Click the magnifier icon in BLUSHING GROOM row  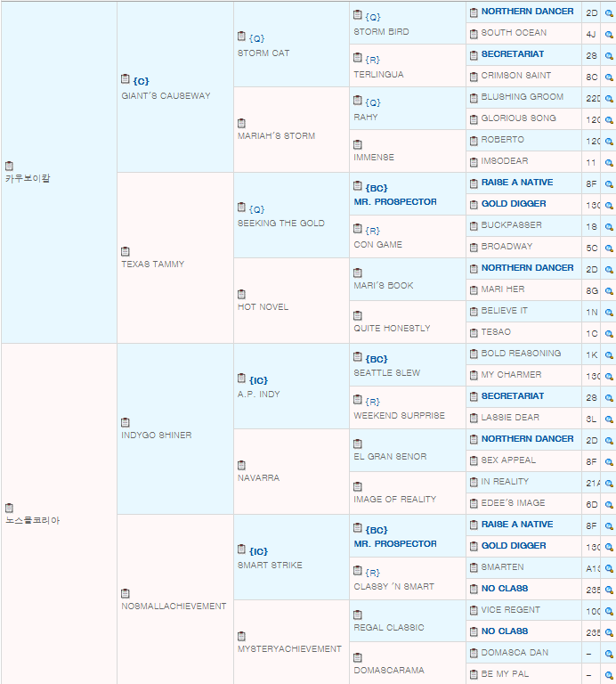pos(609,99)
